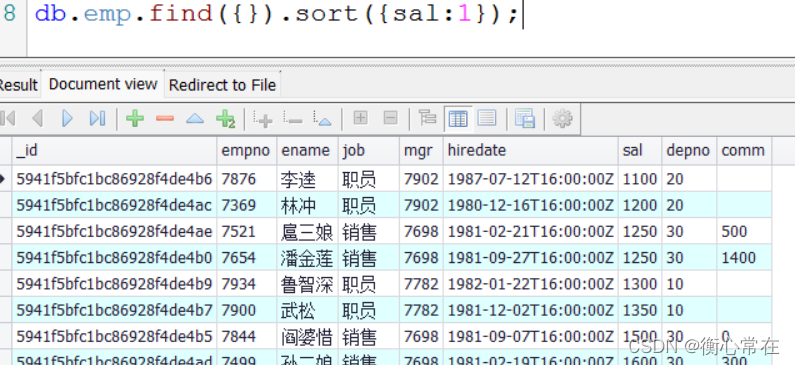The height and width of the screenshot is (365, 795).
Task: Click ename cell 武松
Action: pyautogui.click(x=307, y=311)
